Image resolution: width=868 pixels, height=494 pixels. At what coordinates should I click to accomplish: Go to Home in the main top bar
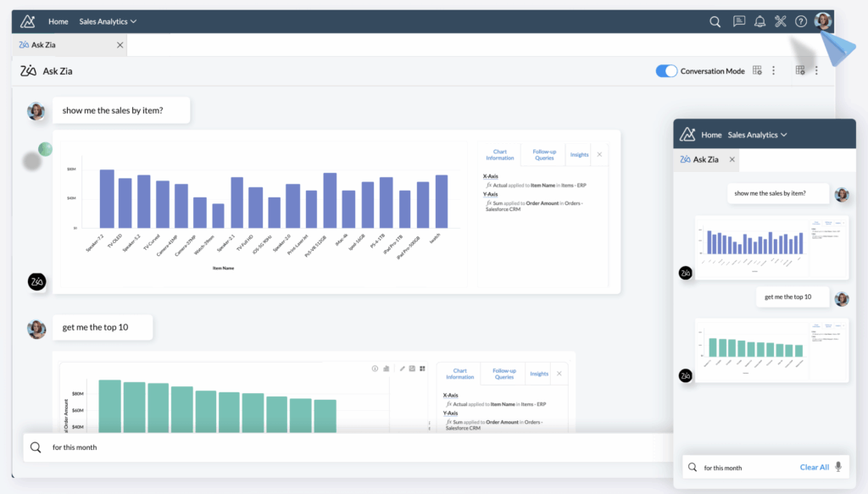point(58,21)
